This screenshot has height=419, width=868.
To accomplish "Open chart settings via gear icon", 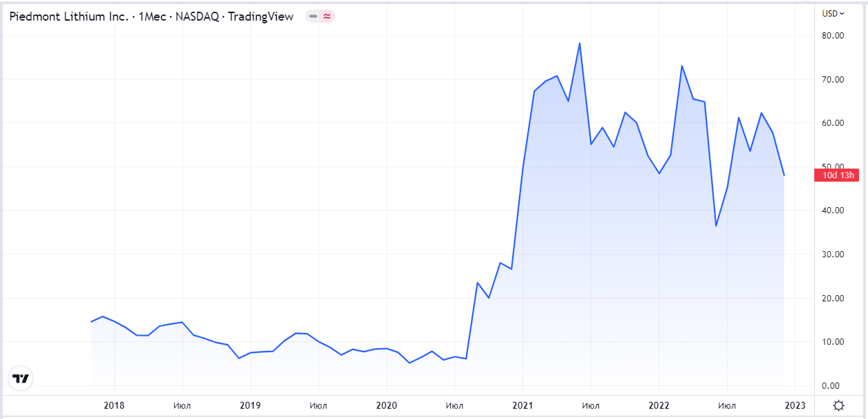I will pyautogui.click(x=838, y=405).
